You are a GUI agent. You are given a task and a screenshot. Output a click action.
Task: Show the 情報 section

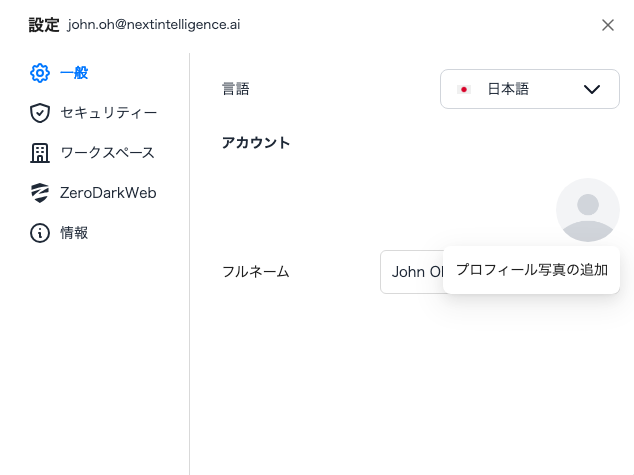74,233
